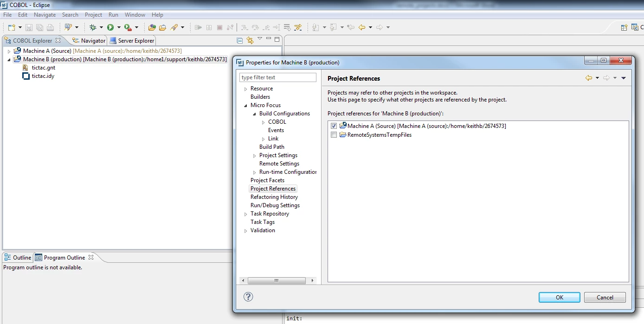644x324 pixels.
Task: Click Cancel in the Properties dialog
Action: point(605,298)
